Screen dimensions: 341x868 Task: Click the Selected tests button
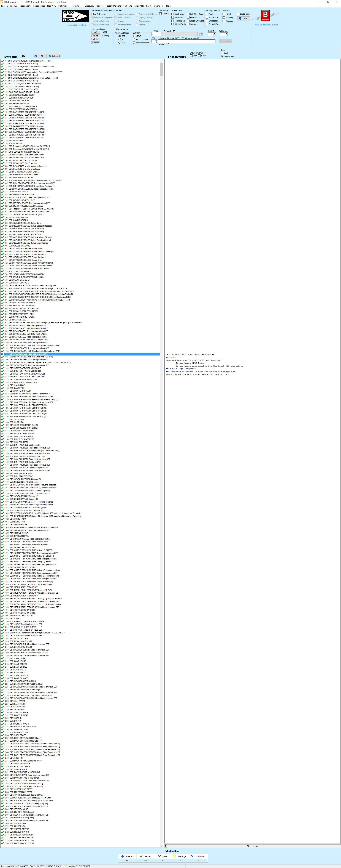pyautogui.click(x=54, y=56)
